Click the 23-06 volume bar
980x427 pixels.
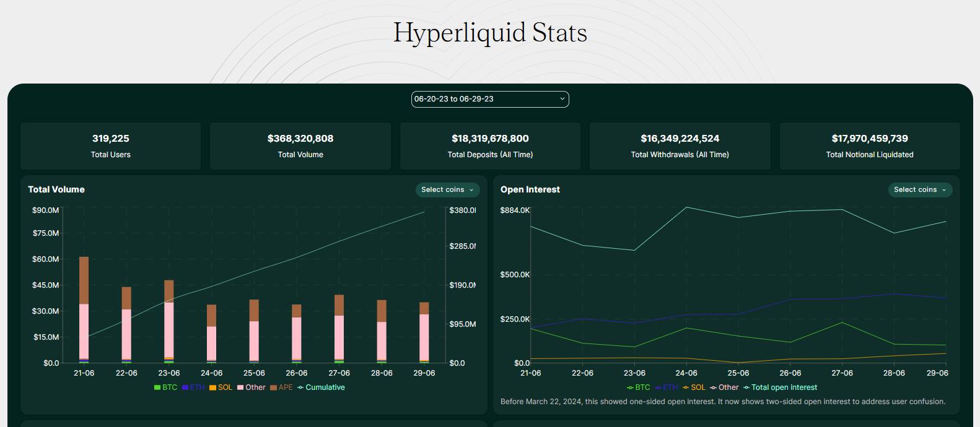(x=169, y=321)
